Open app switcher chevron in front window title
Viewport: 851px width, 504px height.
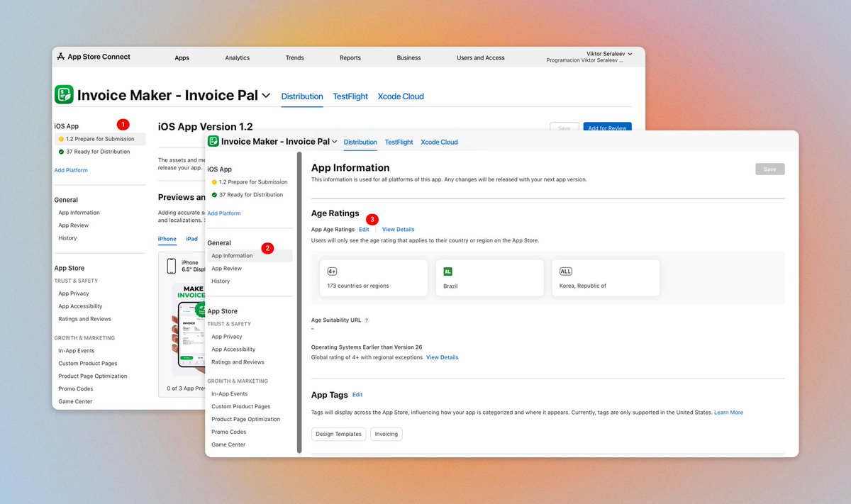tap(334, 142)
